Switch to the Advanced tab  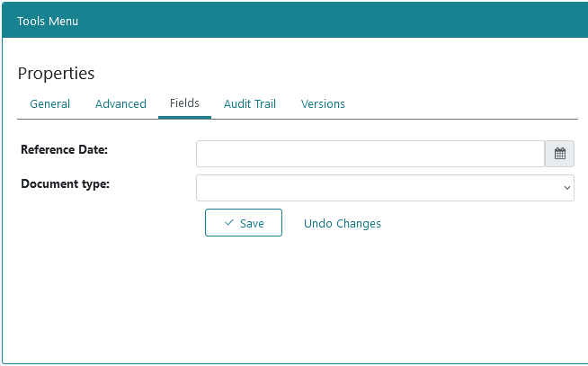pos(120,104)
